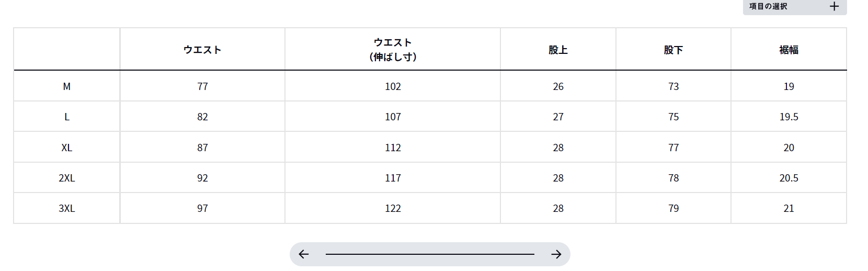
Task: Click the rise value 26 cell
Action: coord(558,86)
